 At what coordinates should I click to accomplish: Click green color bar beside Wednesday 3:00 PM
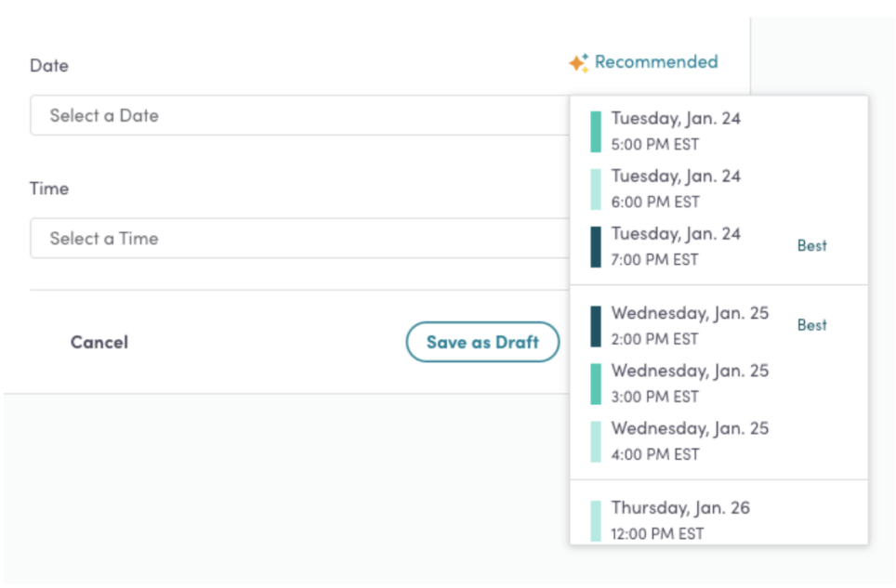point(596,384)
